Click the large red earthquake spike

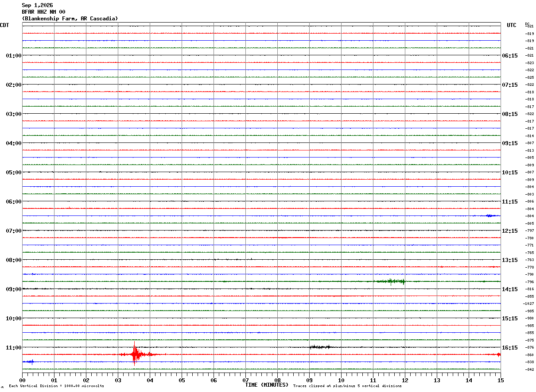coord(136,354)
